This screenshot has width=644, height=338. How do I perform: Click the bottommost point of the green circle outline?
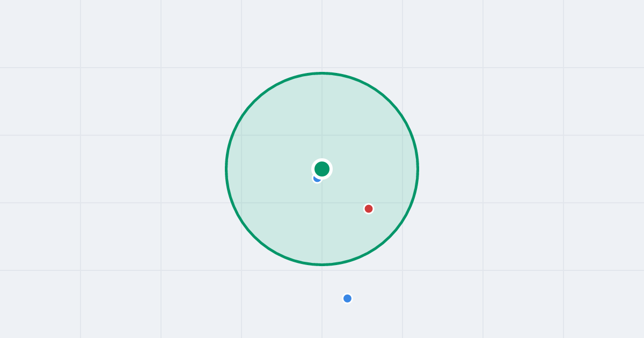click(322, 264)
